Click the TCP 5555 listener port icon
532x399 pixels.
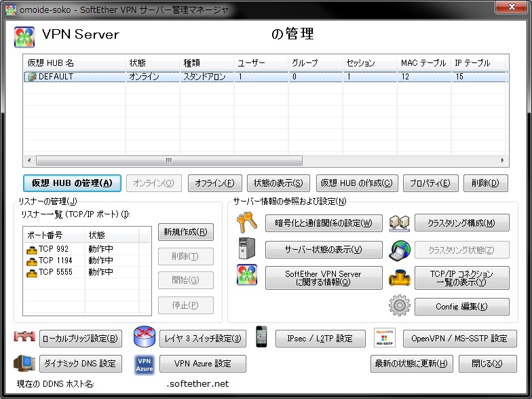click(32, 273)
